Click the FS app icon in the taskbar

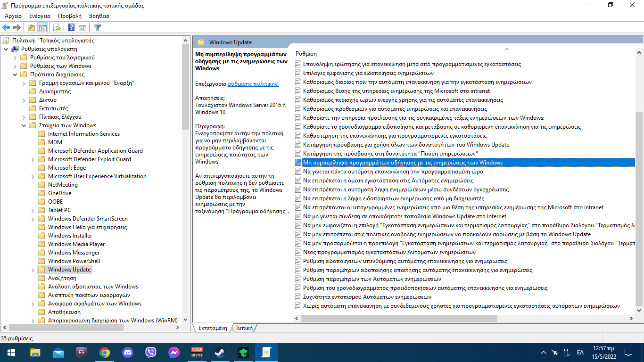pyautogui.click(x=82, y=352)
